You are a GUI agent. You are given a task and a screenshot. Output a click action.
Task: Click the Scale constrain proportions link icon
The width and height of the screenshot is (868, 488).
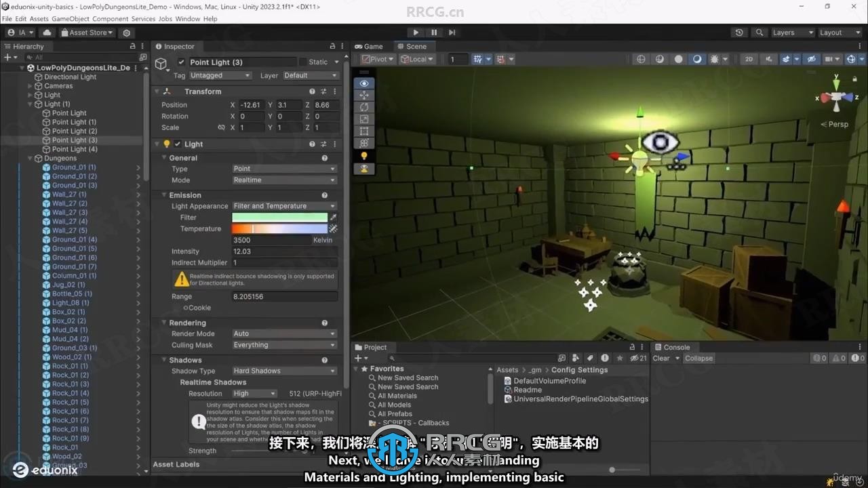221,127
